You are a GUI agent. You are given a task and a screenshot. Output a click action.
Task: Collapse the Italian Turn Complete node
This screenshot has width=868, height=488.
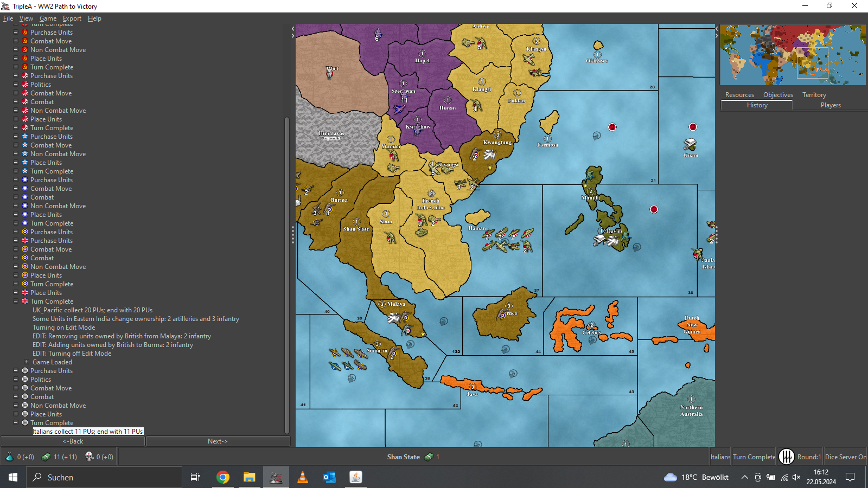(x=16, y=422)
